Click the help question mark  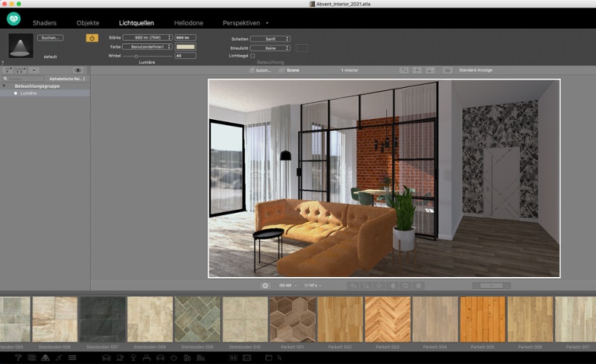(2, 63)
